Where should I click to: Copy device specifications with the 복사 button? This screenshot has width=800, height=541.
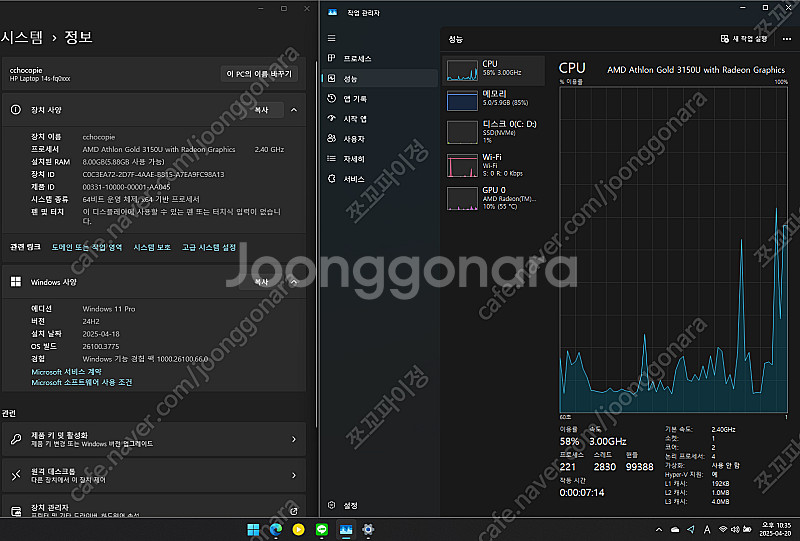261,110
